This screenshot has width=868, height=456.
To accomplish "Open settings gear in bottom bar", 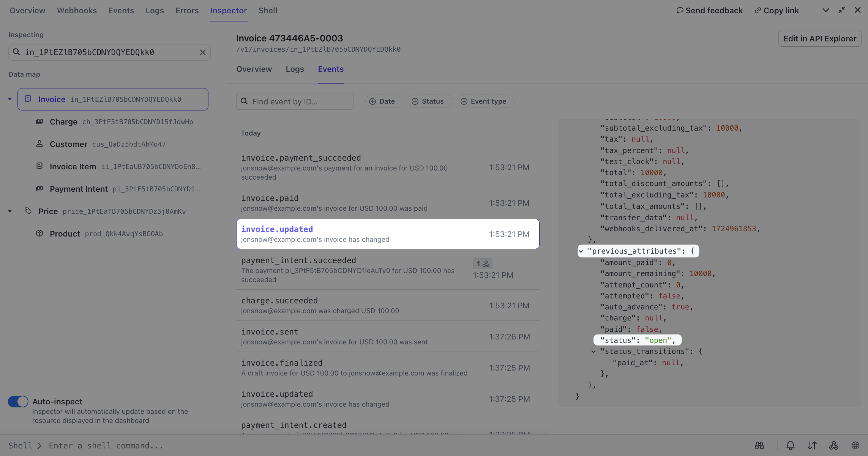I will click(855, 445).
